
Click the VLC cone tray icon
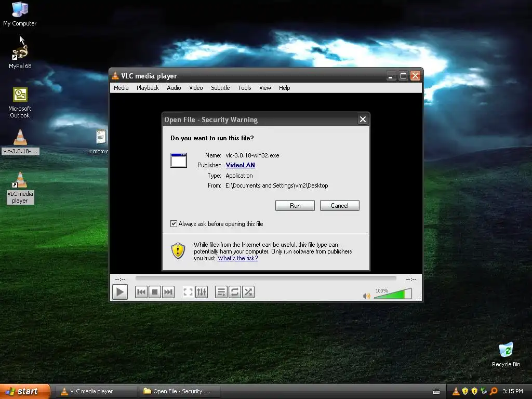click(456, 391)
